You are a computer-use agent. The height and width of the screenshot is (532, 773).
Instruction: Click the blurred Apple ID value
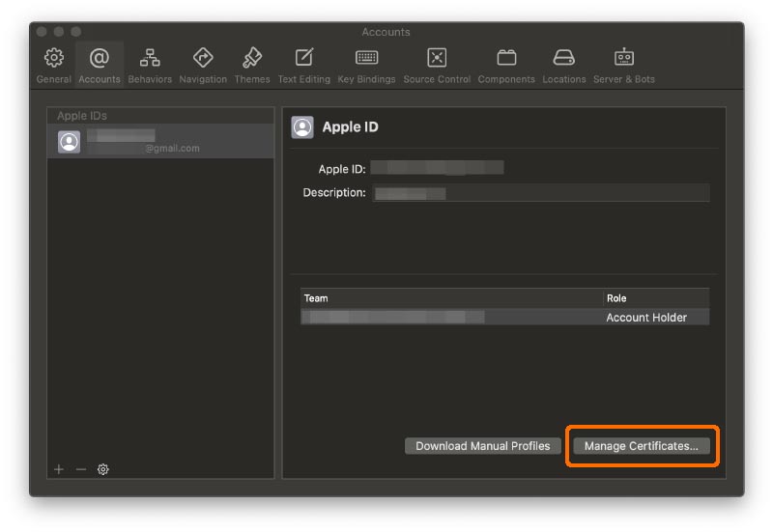pyautogui.click(x=438, y=167)
